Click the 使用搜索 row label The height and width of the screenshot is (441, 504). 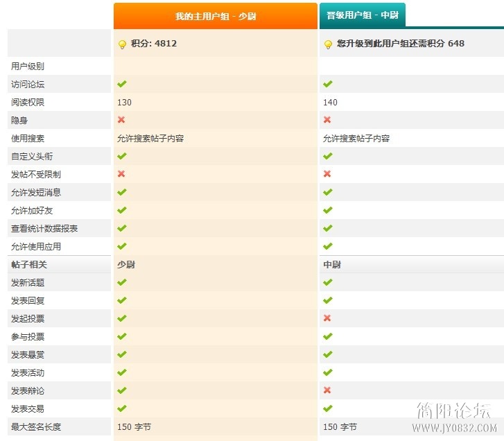(28, 138)
